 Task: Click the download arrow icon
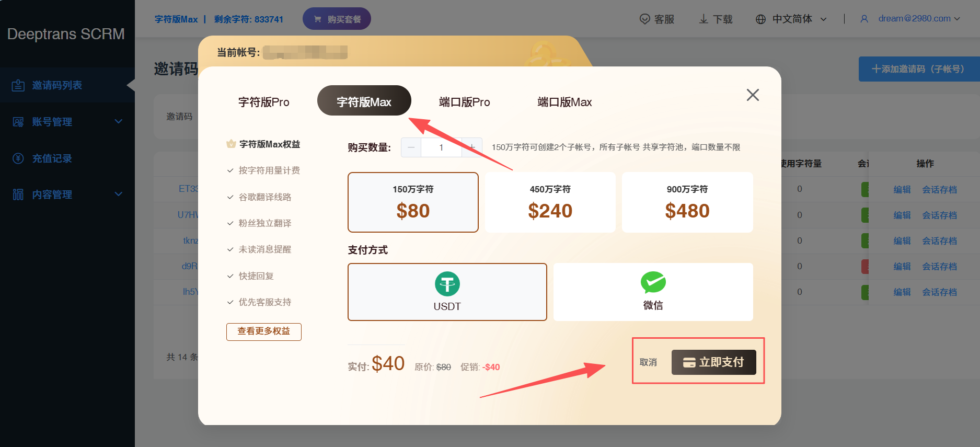704,19
